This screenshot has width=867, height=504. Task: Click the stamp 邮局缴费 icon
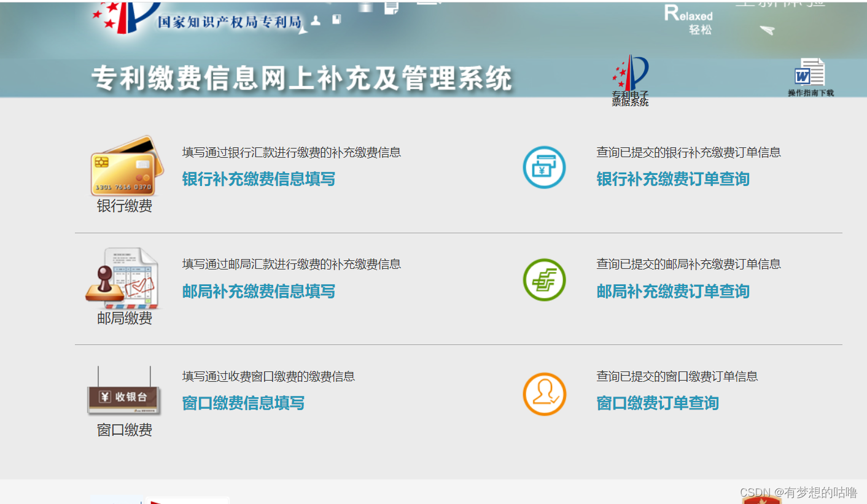123,279
